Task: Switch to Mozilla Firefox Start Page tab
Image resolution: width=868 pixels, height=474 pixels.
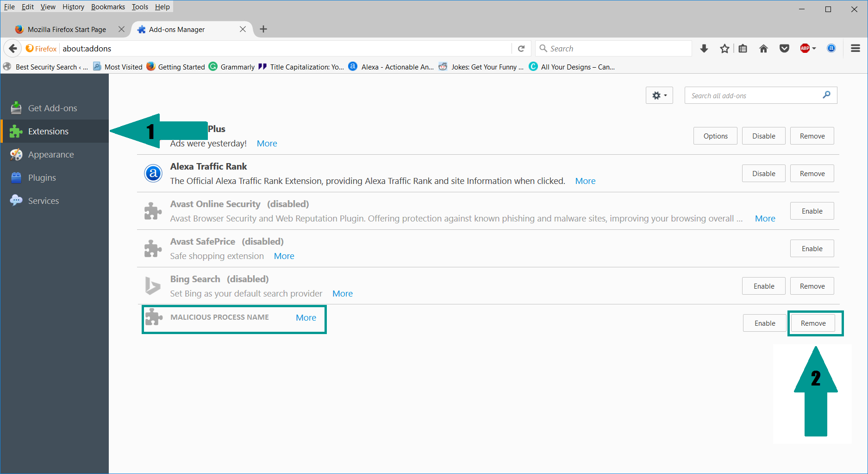Action: coord(67,30)
